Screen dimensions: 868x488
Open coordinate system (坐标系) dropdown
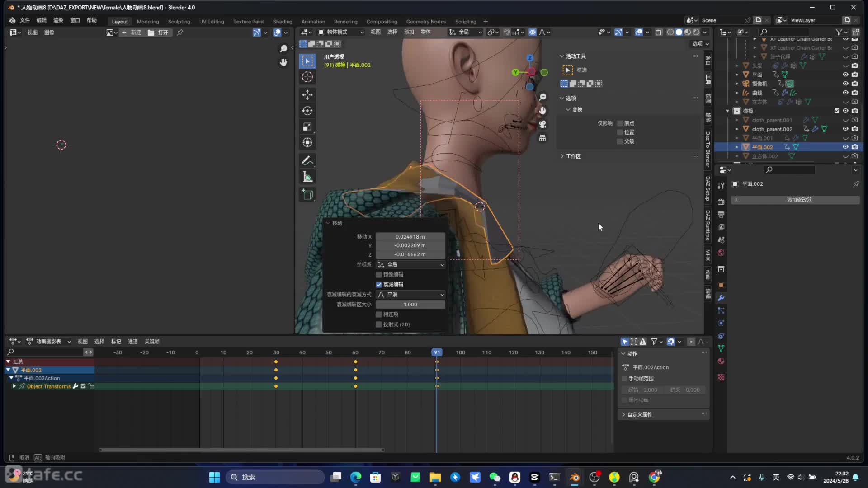coord(410,265)
